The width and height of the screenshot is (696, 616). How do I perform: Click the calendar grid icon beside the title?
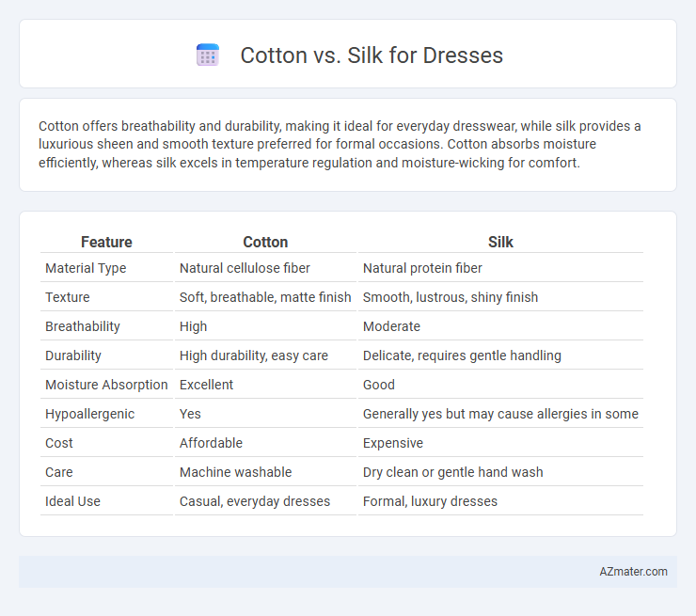pyautogui.click(x=208, y=55)
